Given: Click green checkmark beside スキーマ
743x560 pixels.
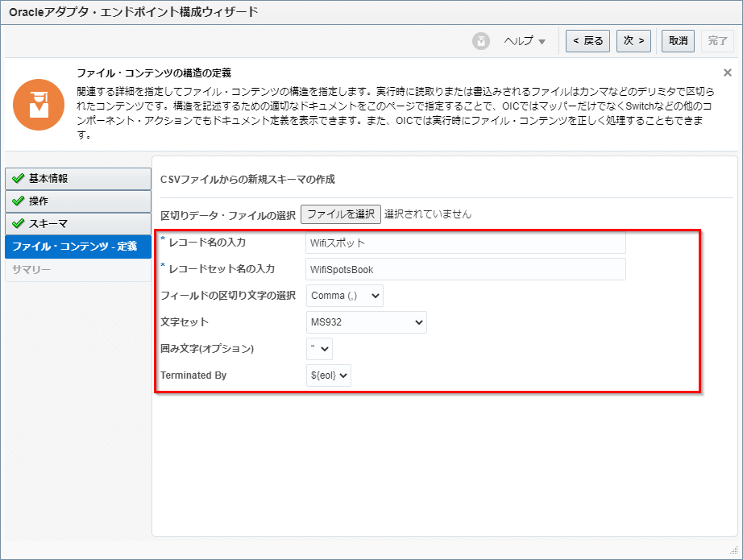Looking at the screenshot, I should (19, 224).
